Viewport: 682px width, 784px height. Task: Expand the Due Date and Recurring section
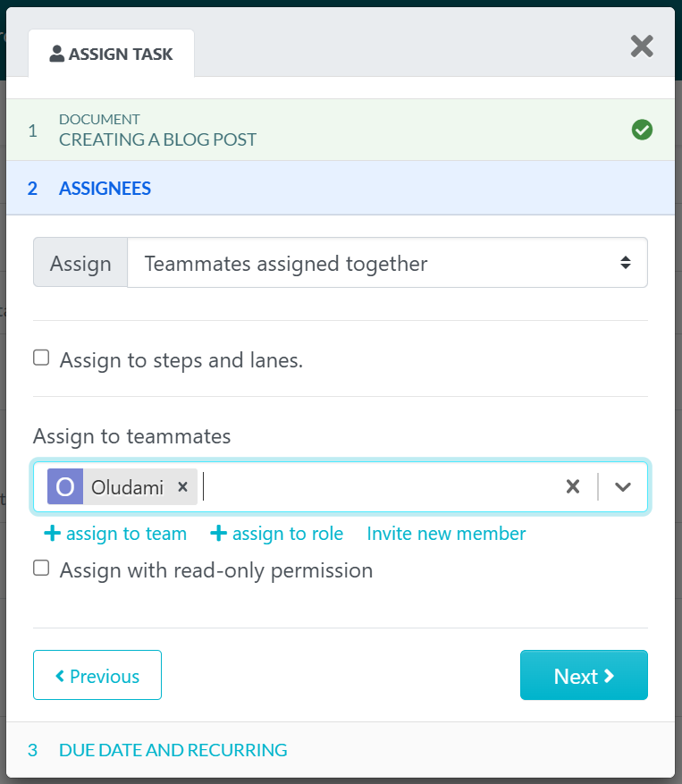click(173, 749)
